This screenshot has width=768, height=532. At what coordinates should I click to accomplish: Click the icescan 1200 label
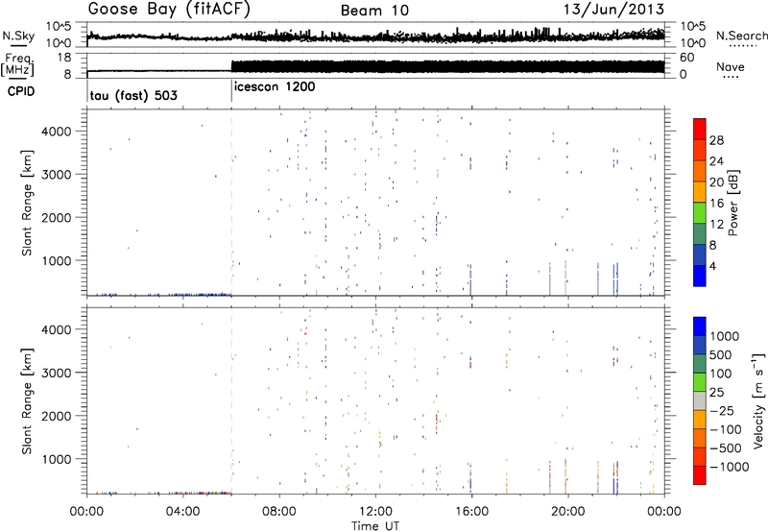pyautogui.click(x=275, y=87)
